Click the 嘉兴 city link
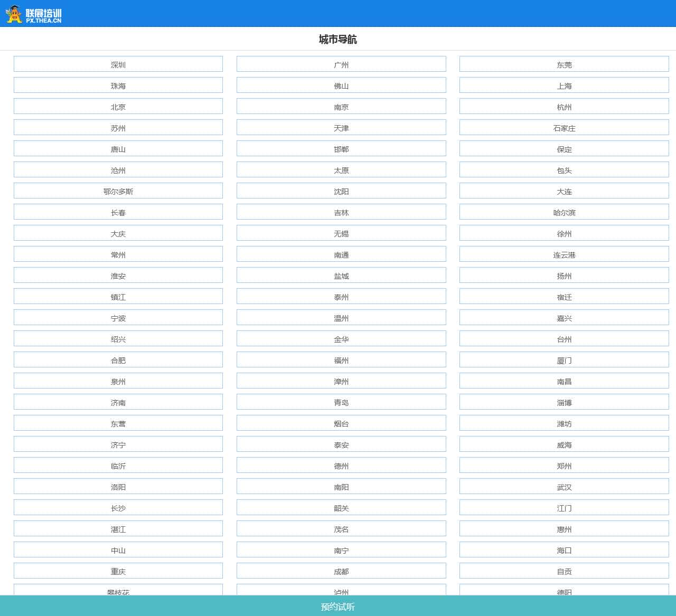676x616 pixels. click(564, 318)
